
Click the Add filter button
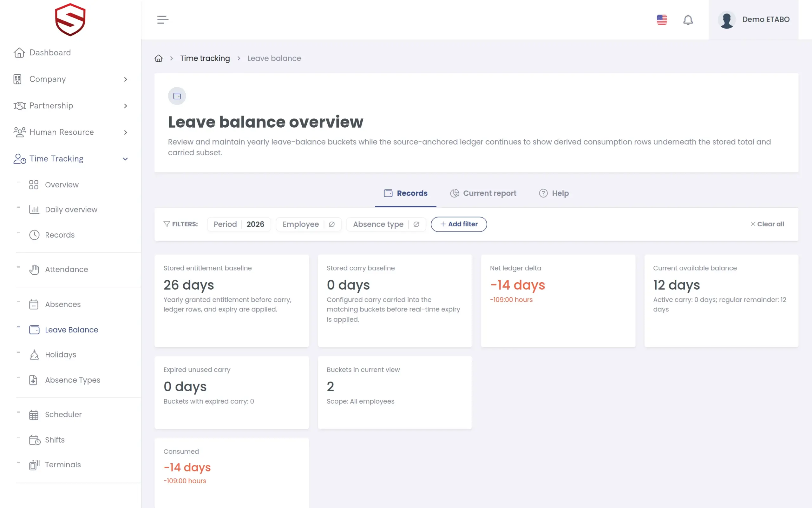[459, 224]
